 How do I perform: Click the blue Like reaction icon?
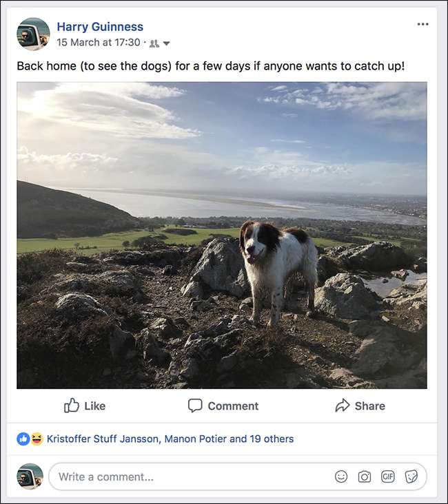point(23,439)
